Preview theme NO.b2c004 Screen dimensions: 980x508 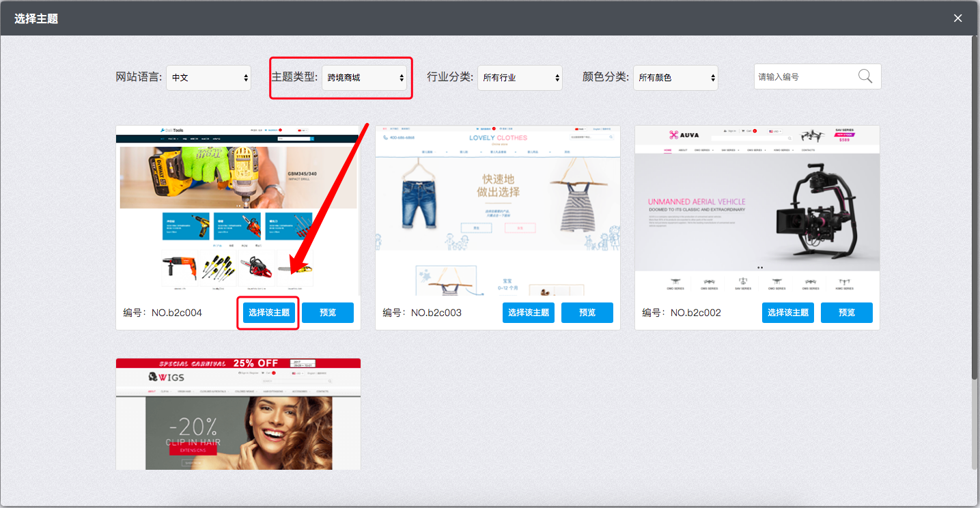click(328, 313)
